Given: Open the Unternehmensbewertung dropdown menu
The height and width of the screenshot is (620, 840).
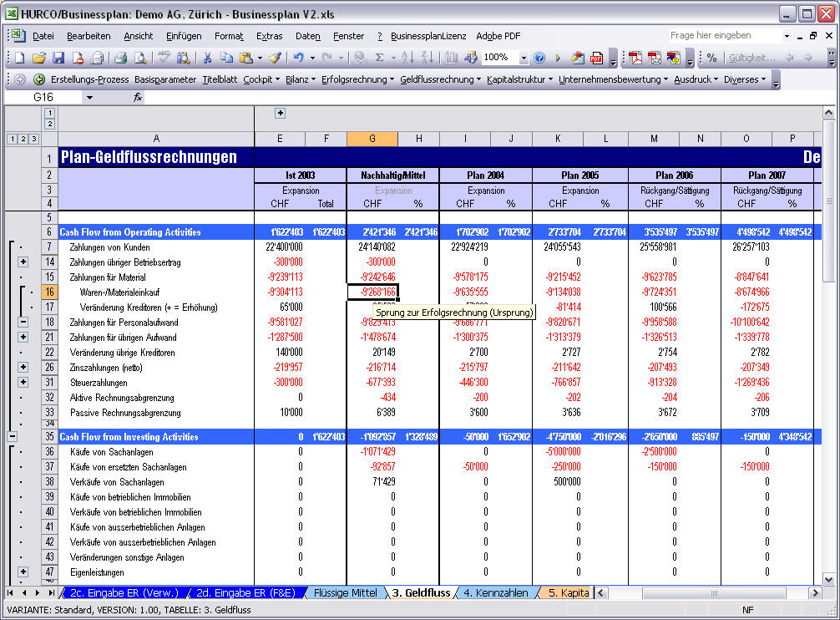Looking at the screenshot, I should click(614, 79).
